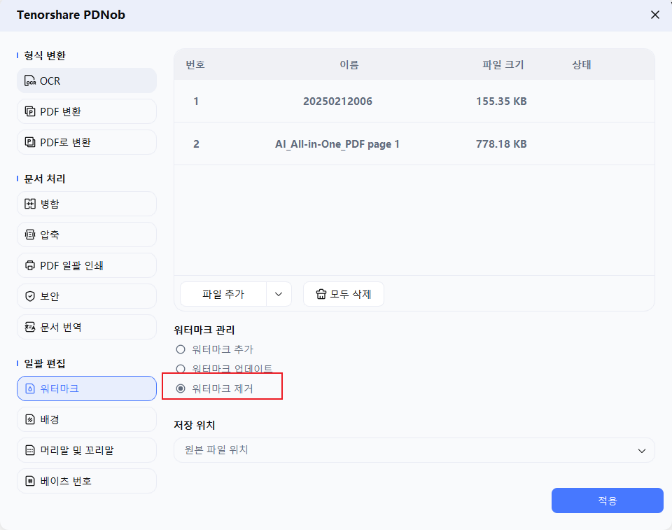Viewport: 672px width, 530px height.
Task: Expand the 파일 추가 dropdown arrow
Action: (x=279, y=294)
